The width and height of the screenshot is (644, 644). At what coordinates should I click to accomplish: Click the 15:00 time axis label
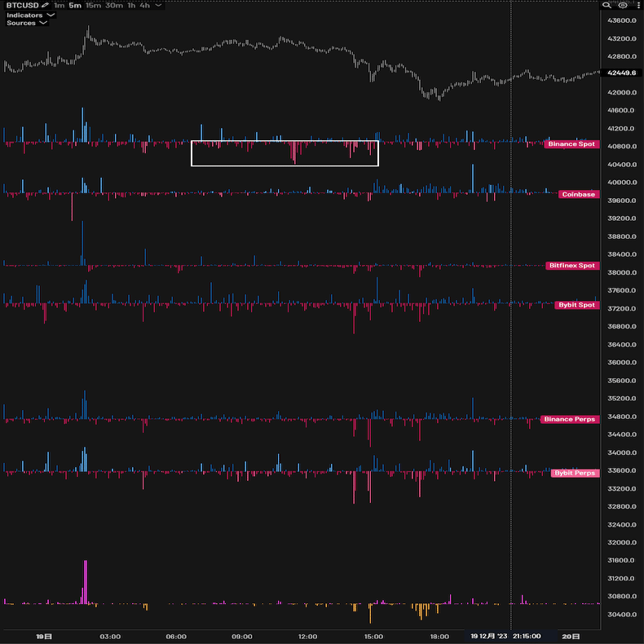(373, 637)
